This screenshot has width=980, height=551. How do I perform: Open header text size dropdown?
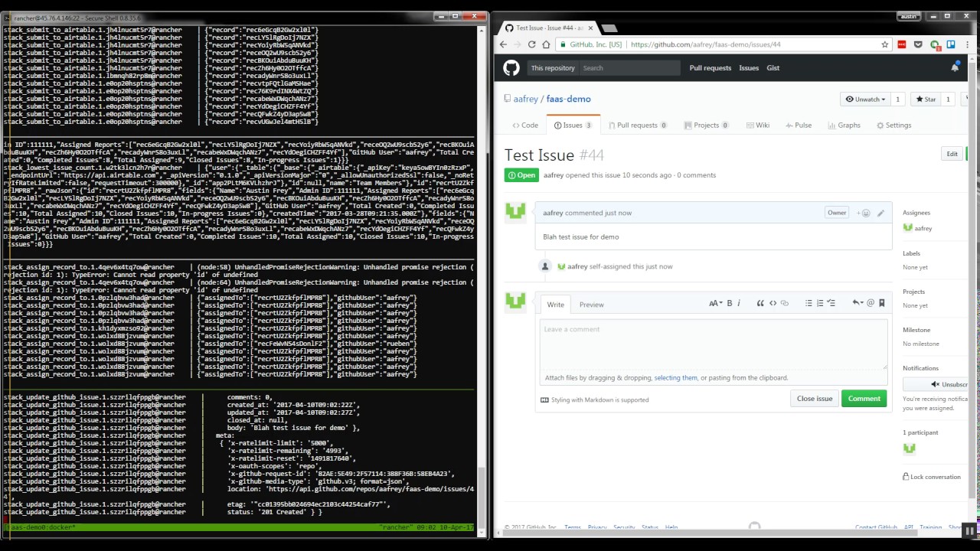point(715,303)
